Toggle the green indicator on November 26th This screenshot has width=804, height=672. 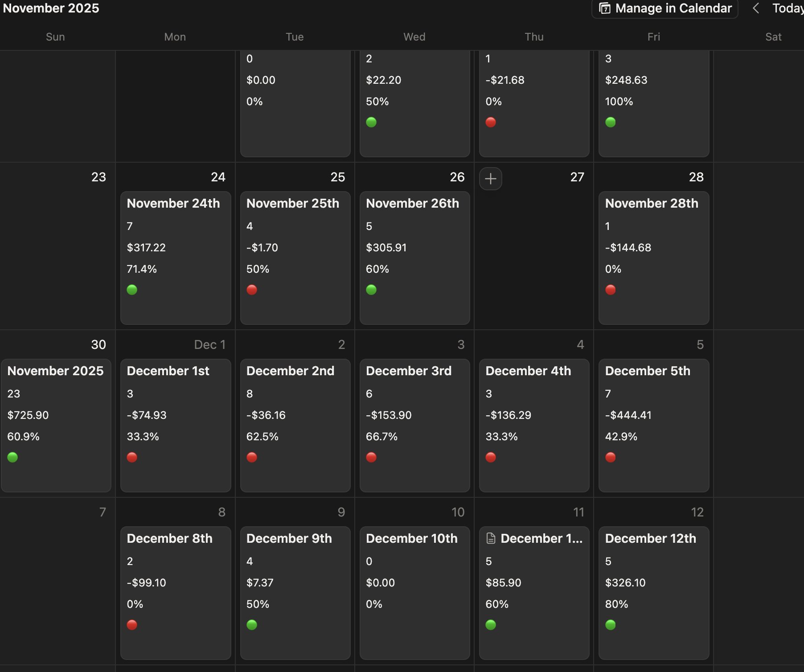372,290
